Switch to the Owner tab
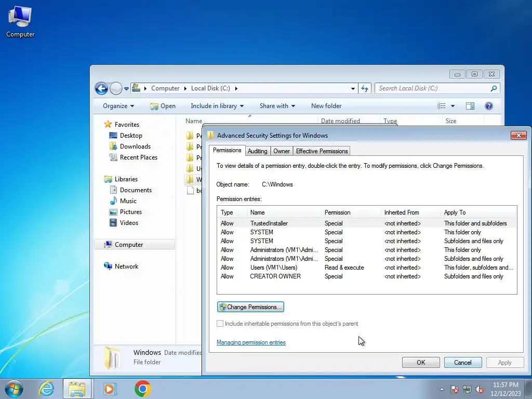The width and height of the screenshot is (532, 399). (x=282, y=151)
